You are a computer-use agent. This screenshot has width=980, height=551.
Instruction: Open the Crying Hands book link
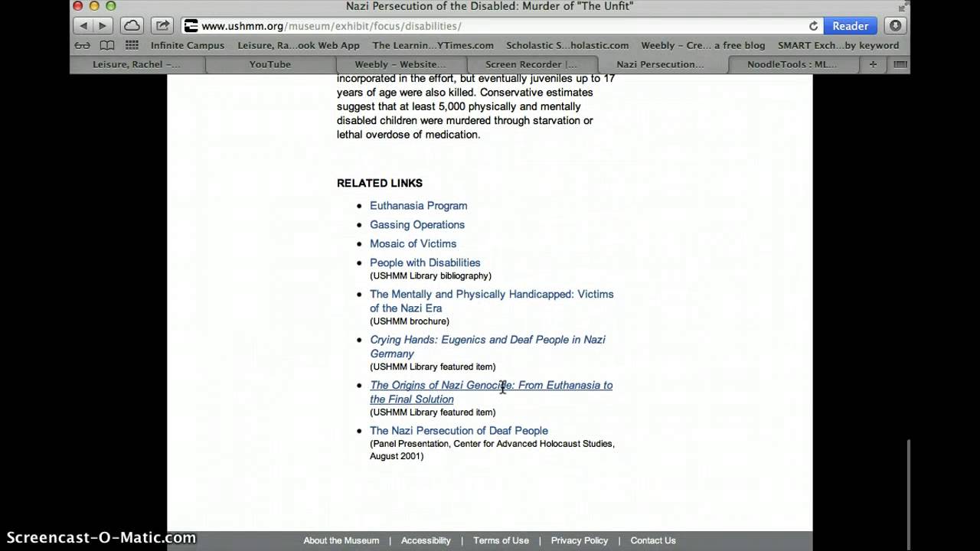[488, 346]
